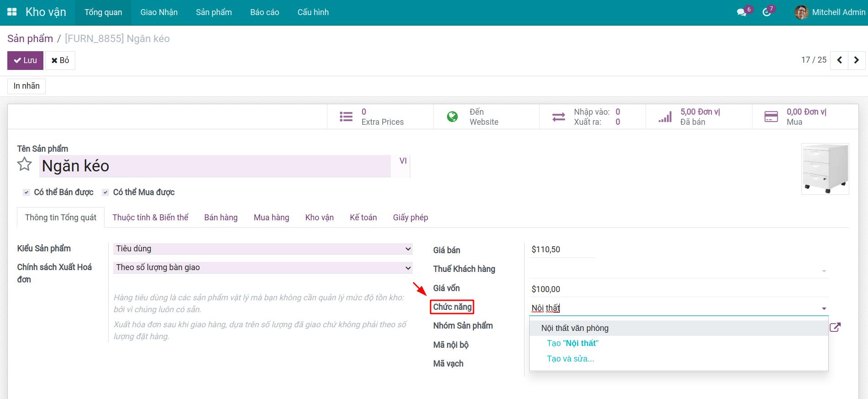This screenshot has height=399, width=868.
Task: Click the 'Lưu' save button
Action: pyautogui.click(x=25, y=60)
